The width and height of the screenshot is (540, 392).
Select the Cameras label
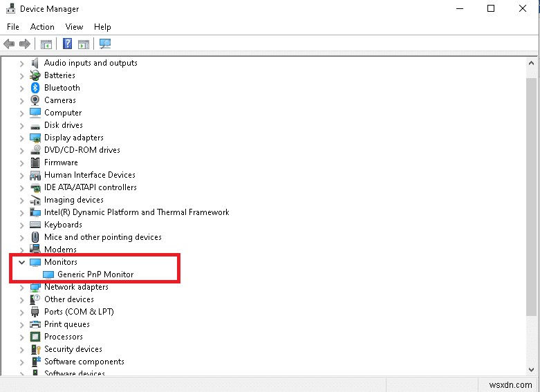tap(60, 100)
